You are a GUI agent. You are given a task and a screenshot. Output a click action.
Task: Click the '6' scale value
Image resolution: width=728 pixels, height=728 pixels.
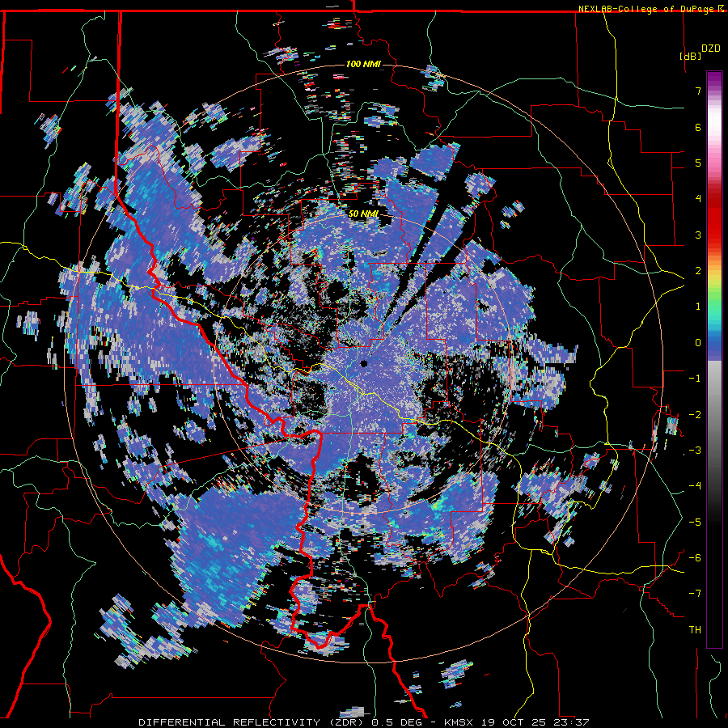point(698,127)
